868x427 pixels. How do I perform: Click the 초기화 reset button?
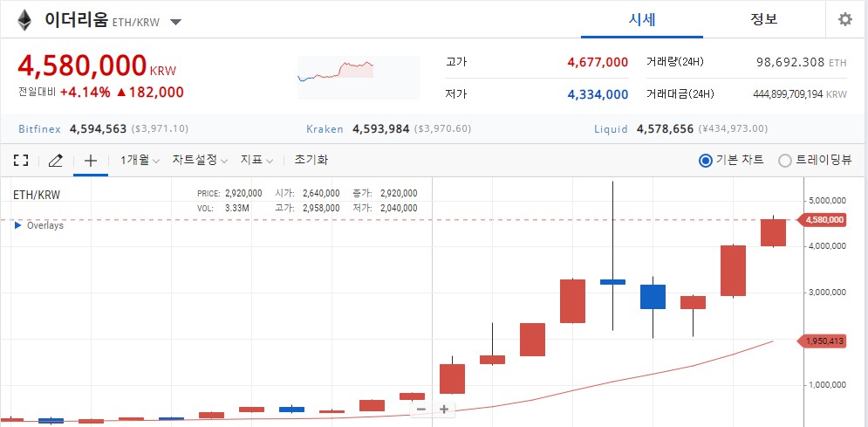coord(311,160)
